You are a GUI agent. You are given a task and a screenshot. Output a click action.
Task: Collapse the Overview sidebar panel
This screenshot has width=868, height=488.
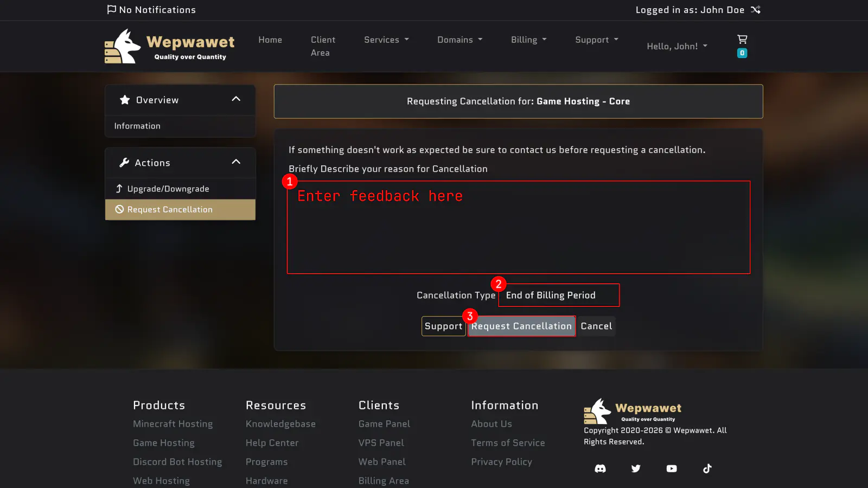(x=236, y=99)
